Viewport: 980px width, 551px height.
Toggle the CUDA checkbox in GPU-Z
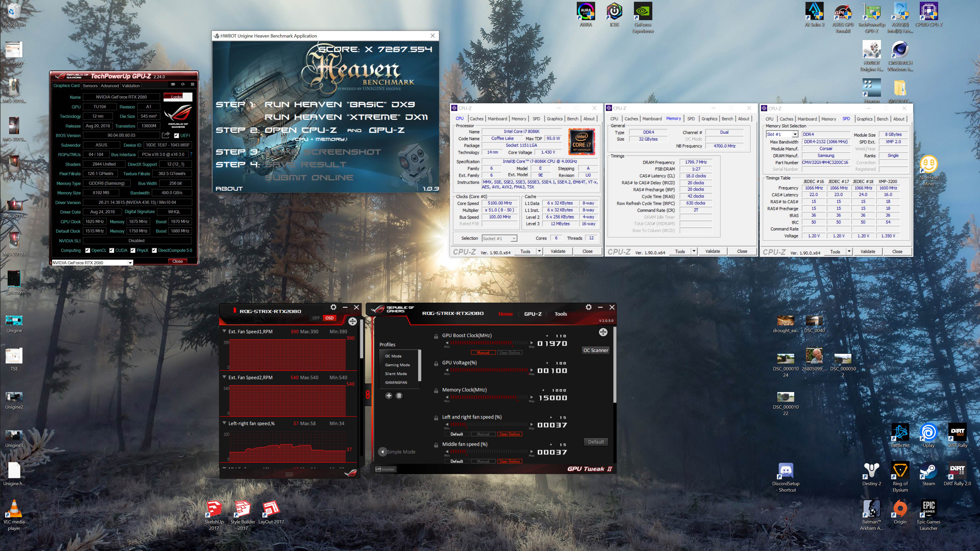coord(112,250)
